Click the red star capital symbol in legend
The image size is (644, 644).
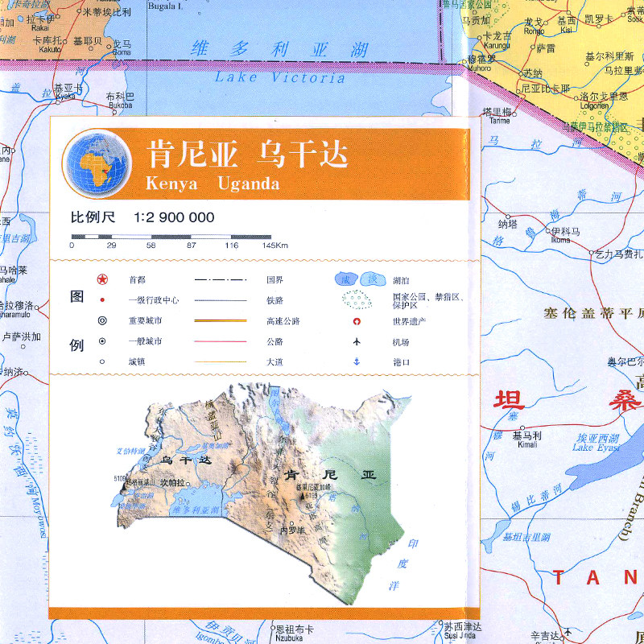pos(102,279)
